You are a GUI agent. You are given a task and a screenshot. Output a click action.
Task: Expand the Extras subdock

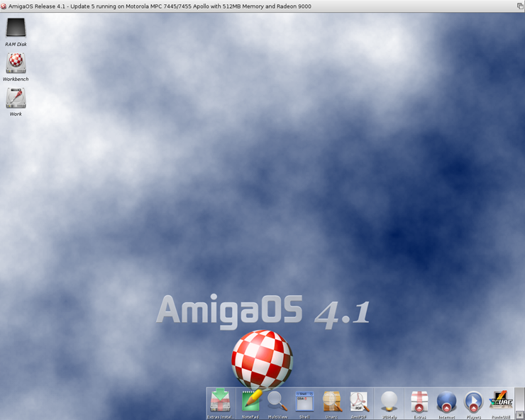419,402
